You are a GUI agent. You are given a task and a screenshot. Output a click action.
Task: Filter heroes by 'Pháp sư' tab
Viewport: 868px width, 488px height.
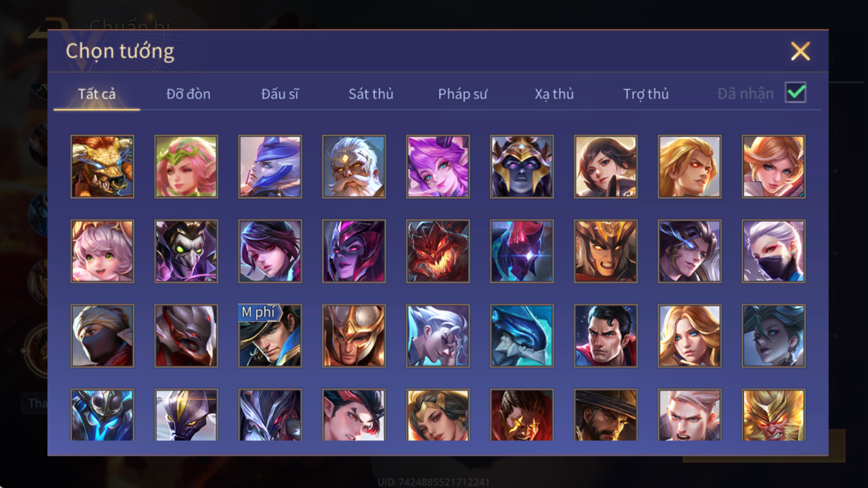click(463, 94)
